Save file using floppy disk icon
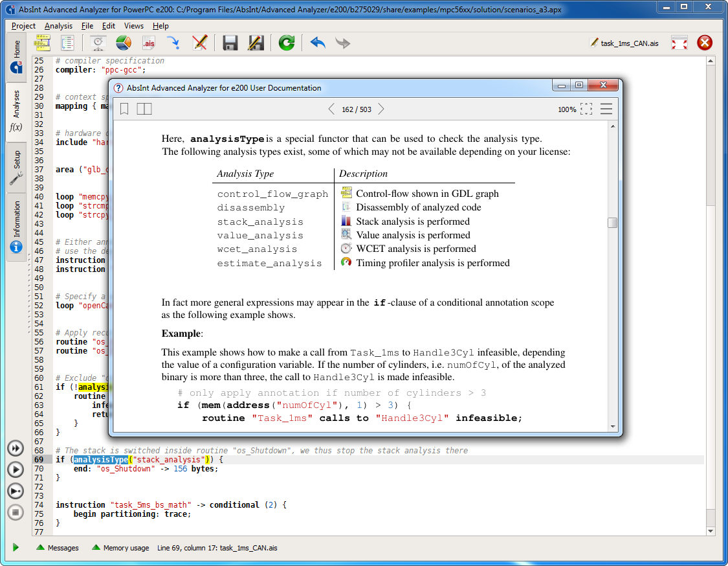 (230, 43)
